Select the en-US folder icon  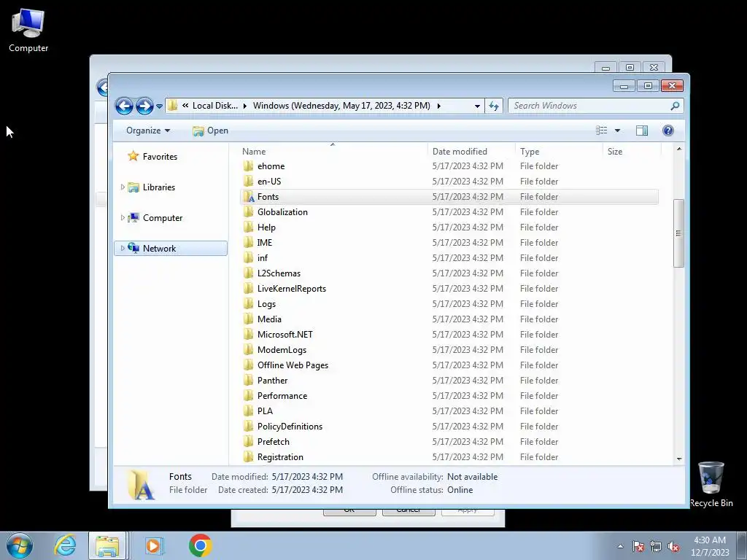click(x=248, y=181)
